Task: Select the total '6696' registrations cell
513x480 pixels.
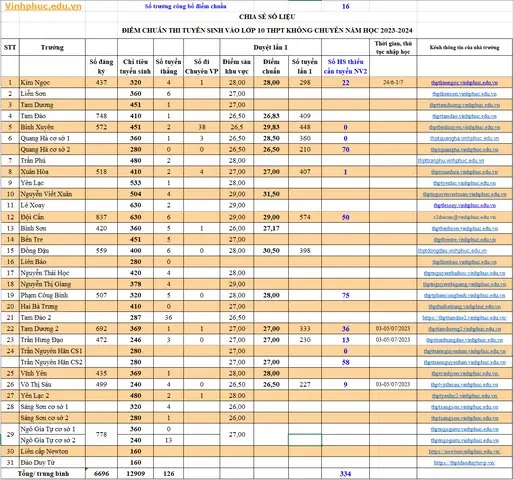Action: tap(101, 474)
